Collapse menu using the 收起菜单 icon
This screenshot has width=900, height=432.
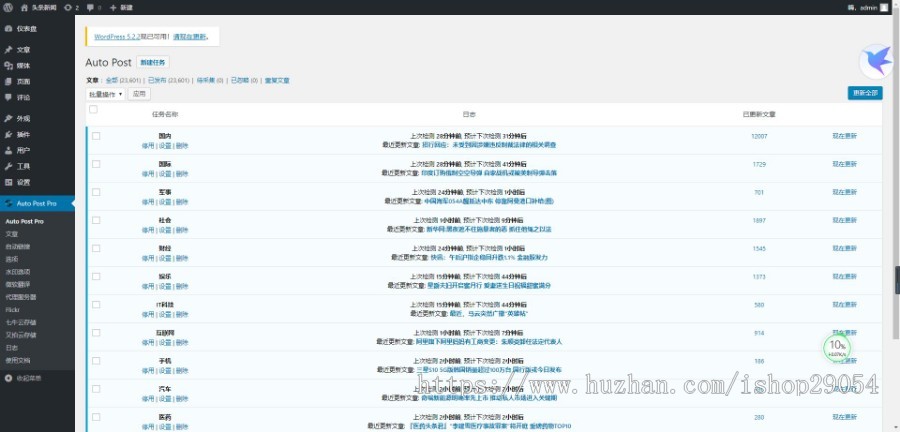[8, 379]
